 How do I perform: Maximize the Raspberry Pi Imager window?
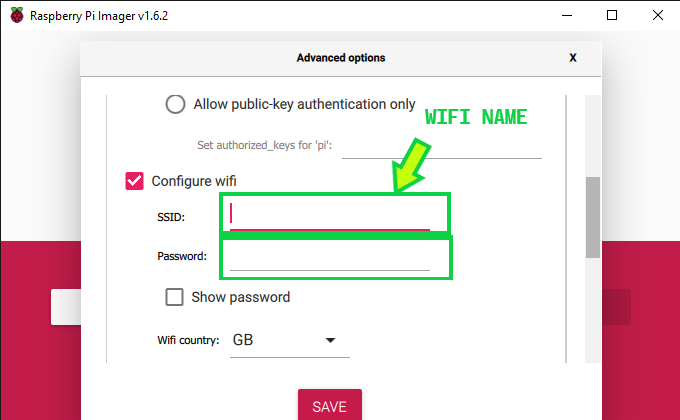click(x=611, y=15)
